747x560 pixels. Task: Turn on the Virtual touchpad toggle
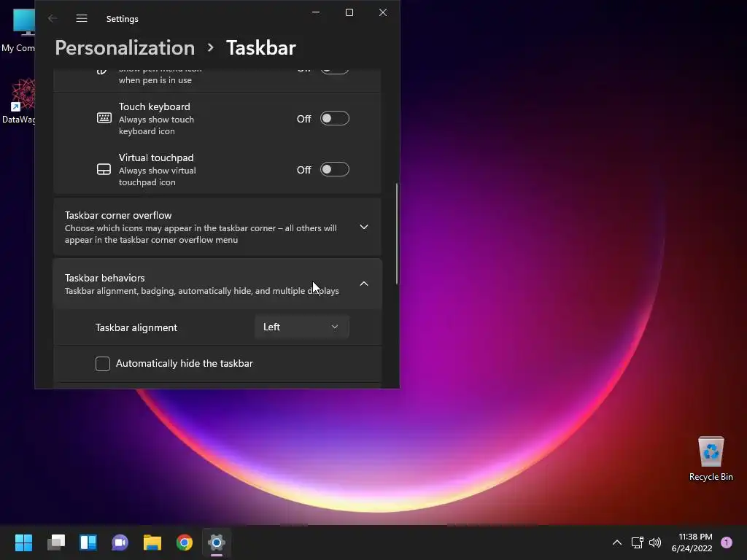[334, 169]
